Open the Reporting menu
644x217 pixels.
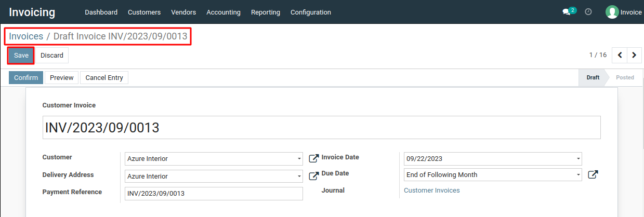(x=266, y=12)
